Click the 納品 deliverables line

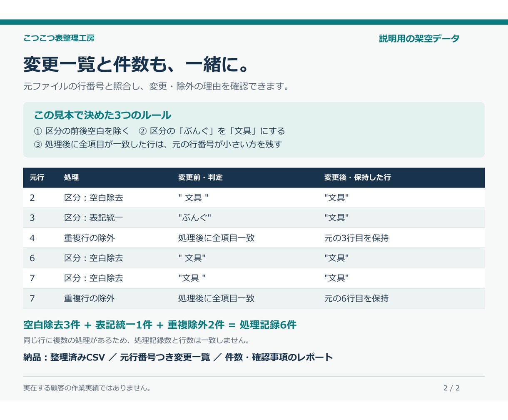pos(178,357)
